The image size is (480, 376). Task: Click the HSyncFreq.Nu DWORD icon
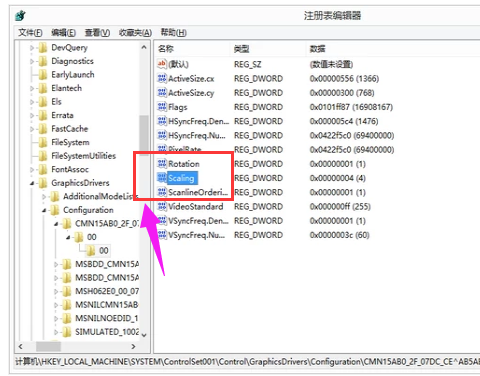pyautogui.click(x=162, y=135)
